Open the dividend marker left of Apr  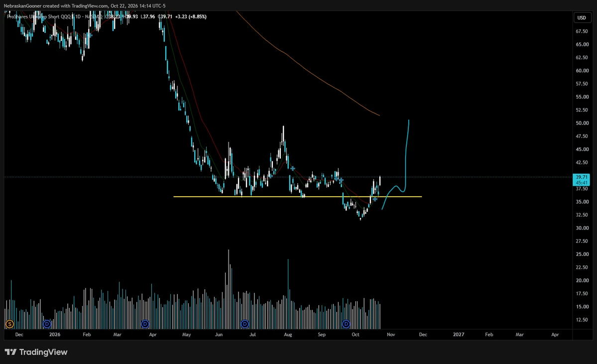pos(145,324)
